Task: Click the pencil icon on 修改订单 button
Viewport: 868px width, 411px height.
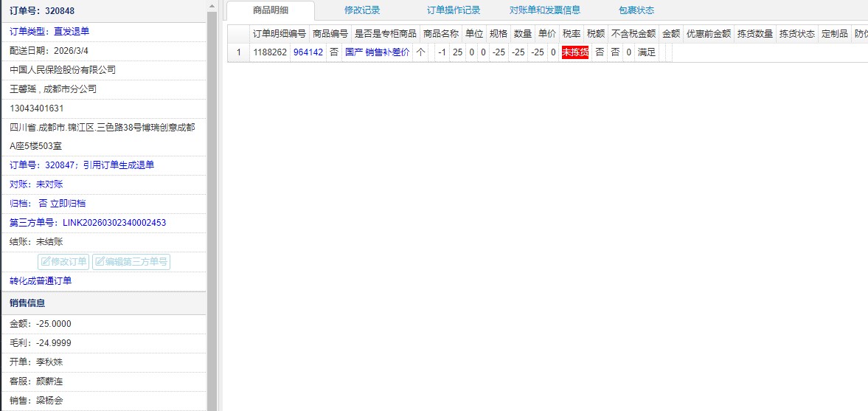Action: (x=46, y=261)
